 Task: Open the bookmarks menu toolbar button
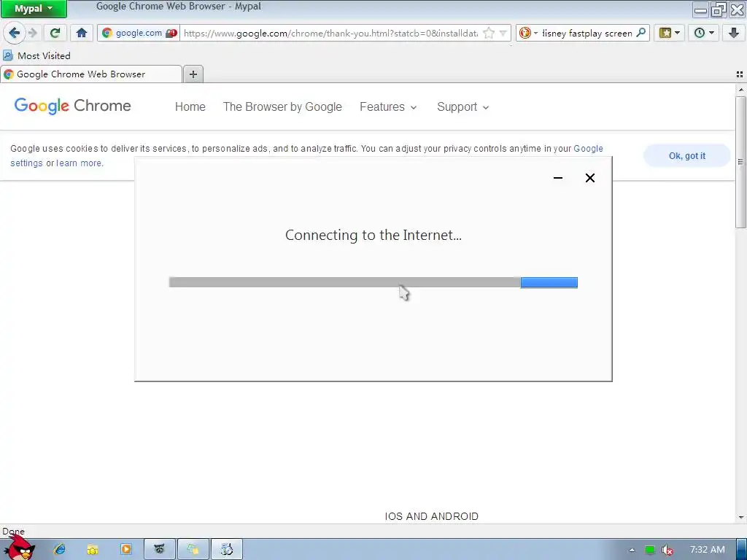point(670,33)
